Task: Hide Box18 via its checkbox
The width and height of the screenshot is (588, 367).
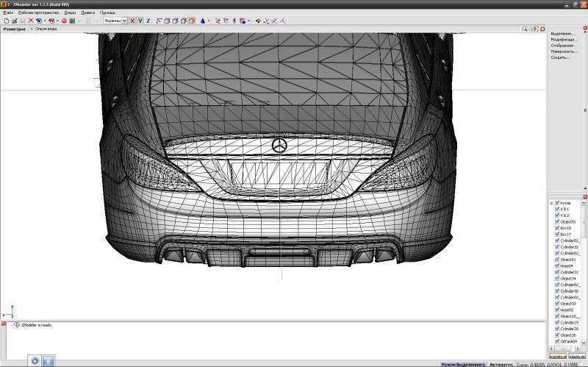Action: click(x=557, y=228)
